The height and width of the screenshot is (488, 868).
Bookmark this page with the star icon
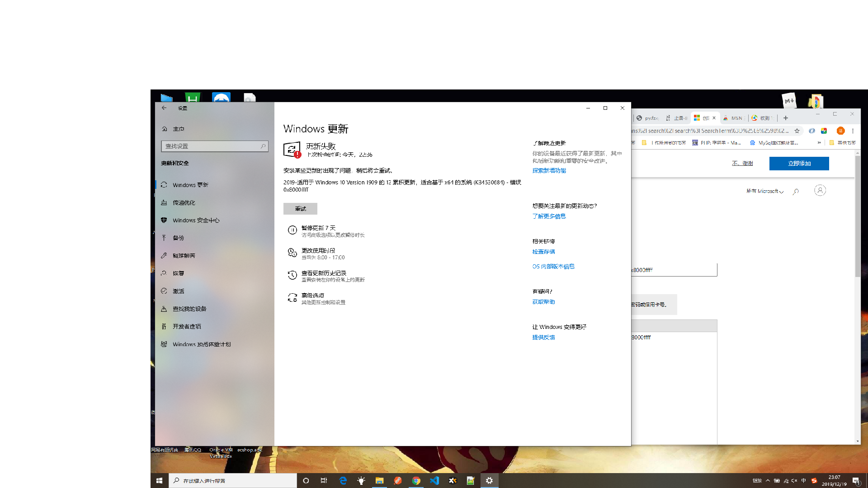pos(797,131)
